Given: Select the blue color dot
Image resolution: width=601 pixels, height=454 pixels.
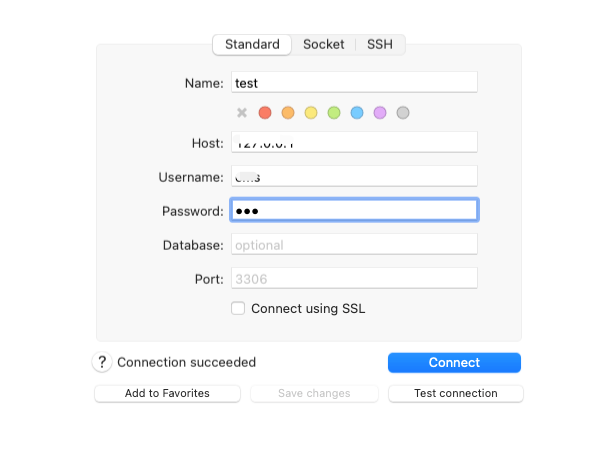Looking at the screenshot, I should (x=357, y=113).
